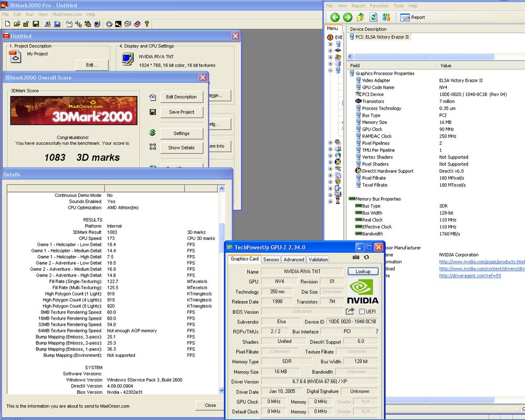Open the MadOnion.com menu in 3DMark2000

[67, 14]
